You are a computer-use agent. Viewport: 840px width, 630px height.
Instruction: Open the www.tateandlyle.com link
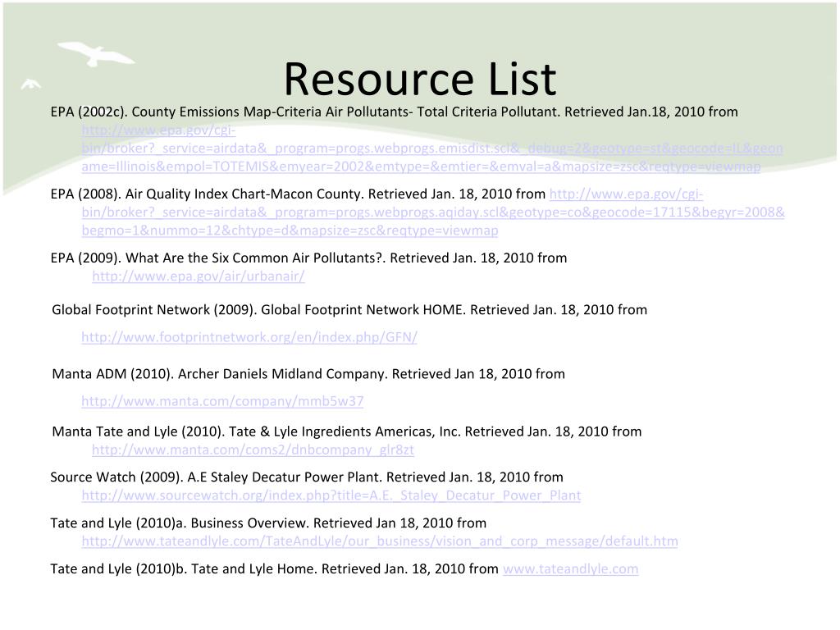[571, 569]
